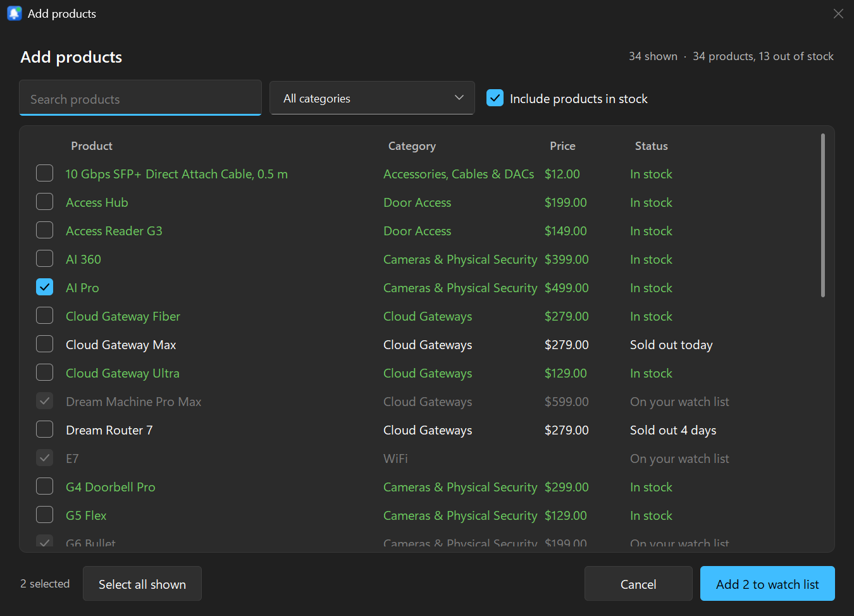
Task: Click the Access Reader G3 product name
Action: click(114, 231)
